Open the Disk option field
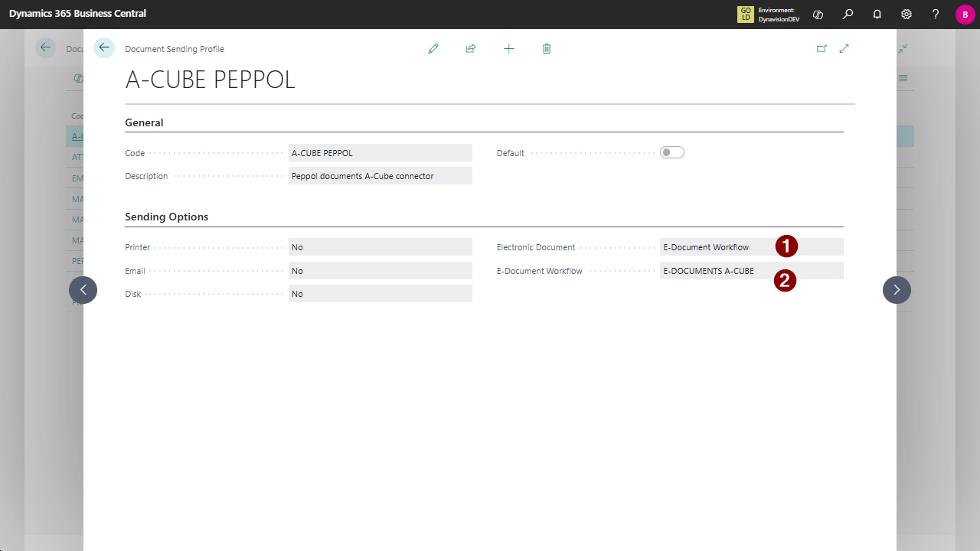980x551 pixels. tap(381, 294)
